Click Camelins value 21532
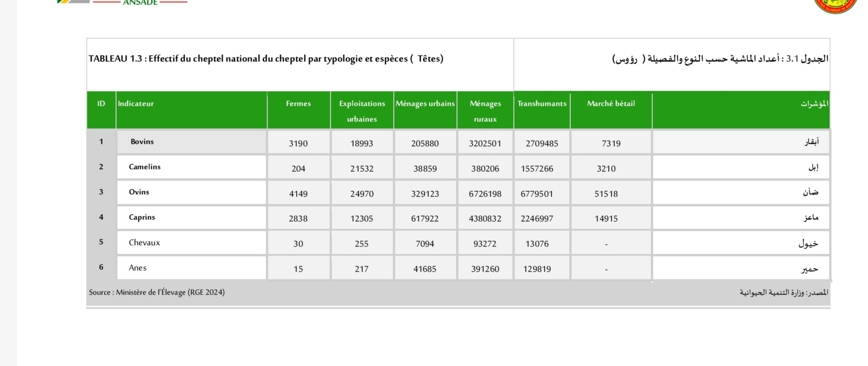 pos(362,169)
